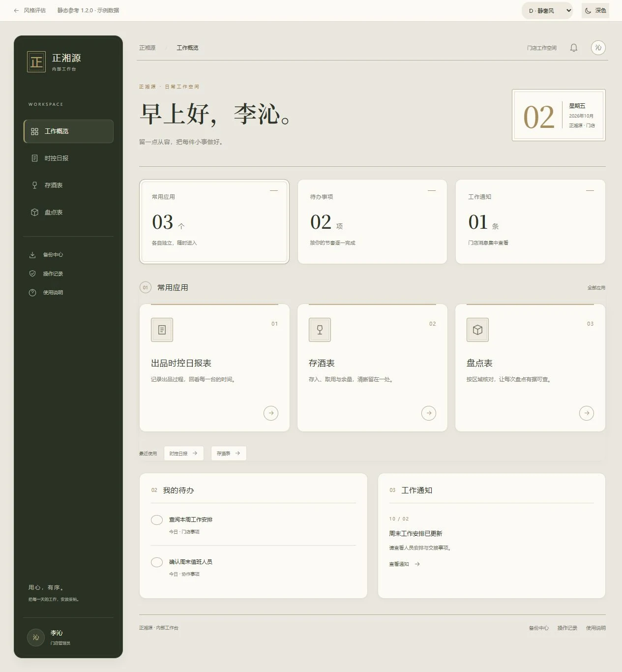Image resolution: width=622 pixels, height=672 pixels.
Task: Click the wine glass icon on 存酒表 card
Action: tap(320, 330)
